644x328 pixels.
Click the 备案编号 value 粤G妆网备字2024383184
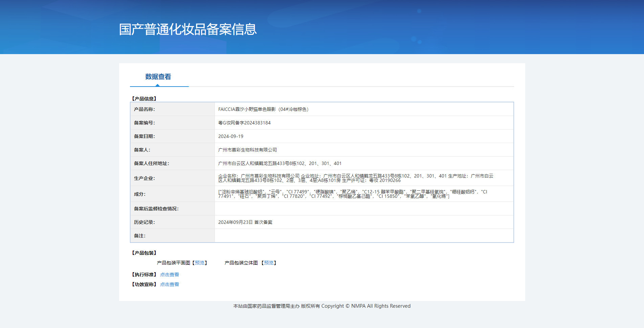tap(244, 123)
